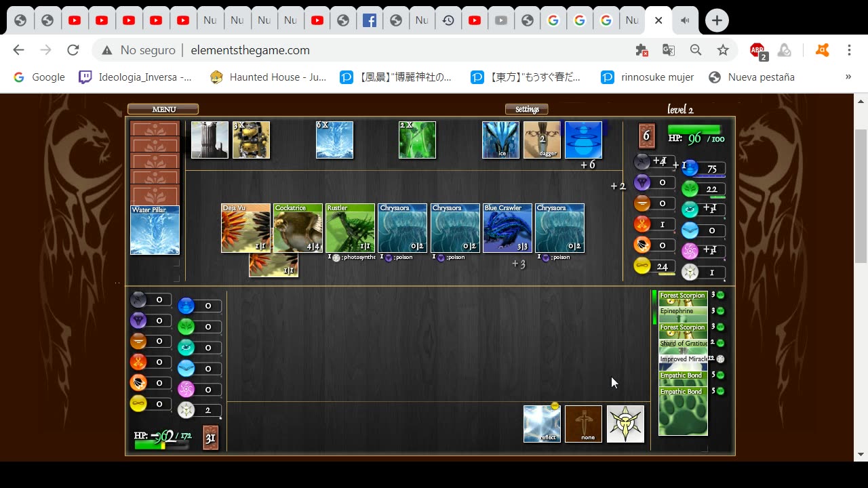The height and width of the screenshot is (488, 868).
Task: Play the Epinephrine card from hand
Action: 683,314
